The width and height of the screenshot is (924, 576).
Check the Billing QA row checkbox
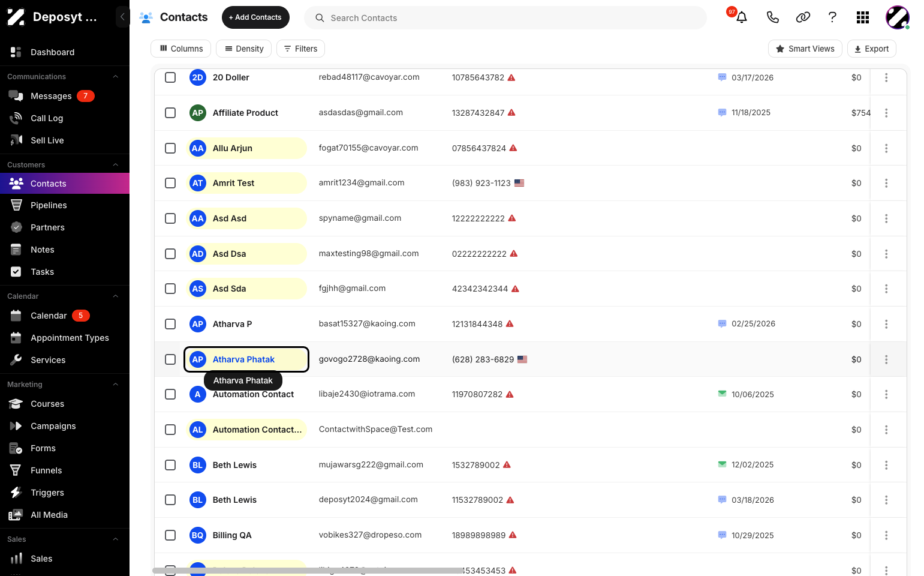[170, 535]
